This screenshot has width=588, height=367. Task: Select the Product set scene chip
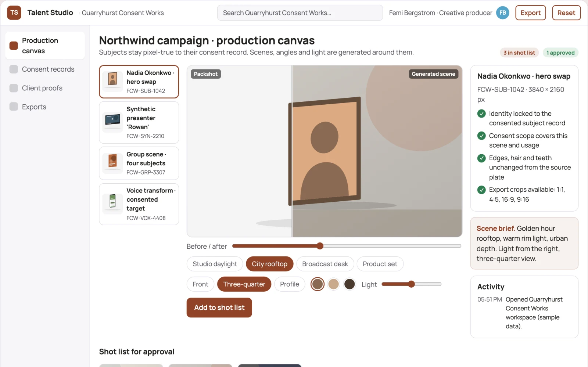coord(380,264)
